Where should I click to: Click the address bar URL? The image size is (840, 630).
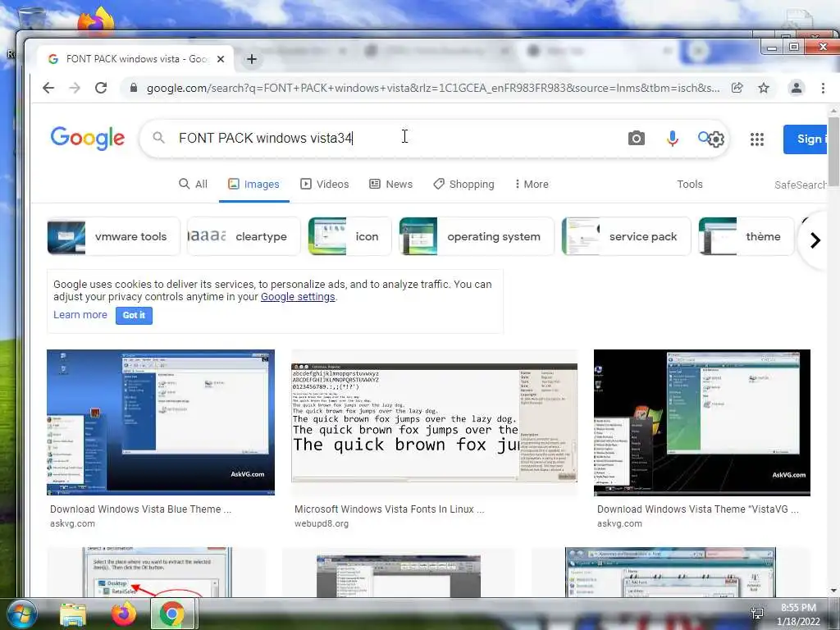[433, 88]
